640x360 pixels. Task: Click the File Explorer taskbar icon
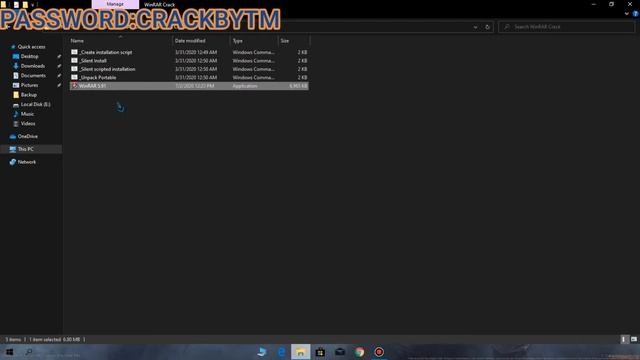click(x=300, y=352)
